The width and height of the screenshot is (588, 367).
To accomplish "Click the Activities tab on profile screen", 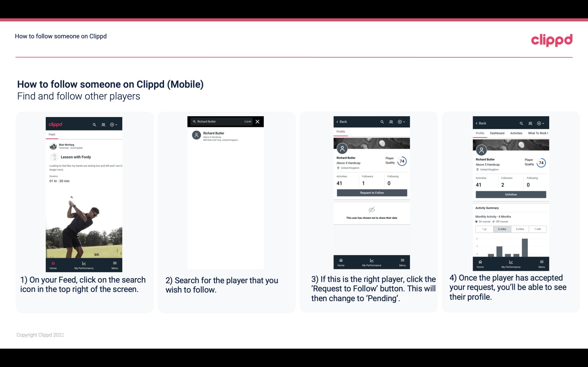I will tap(516, 133).
